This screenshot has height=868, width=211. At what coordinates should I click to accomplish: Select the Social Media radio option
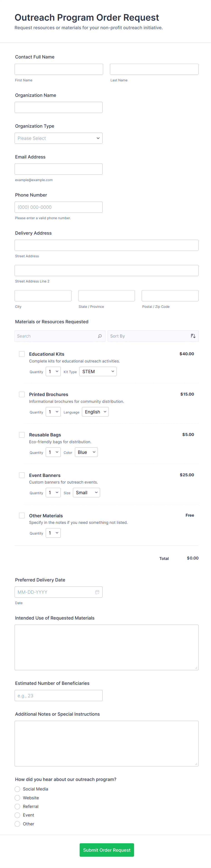click(x=17, y=789)
